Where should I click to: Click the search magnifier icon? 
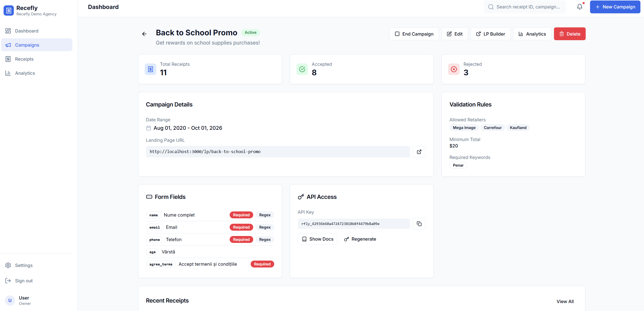[x=491, y=7]
